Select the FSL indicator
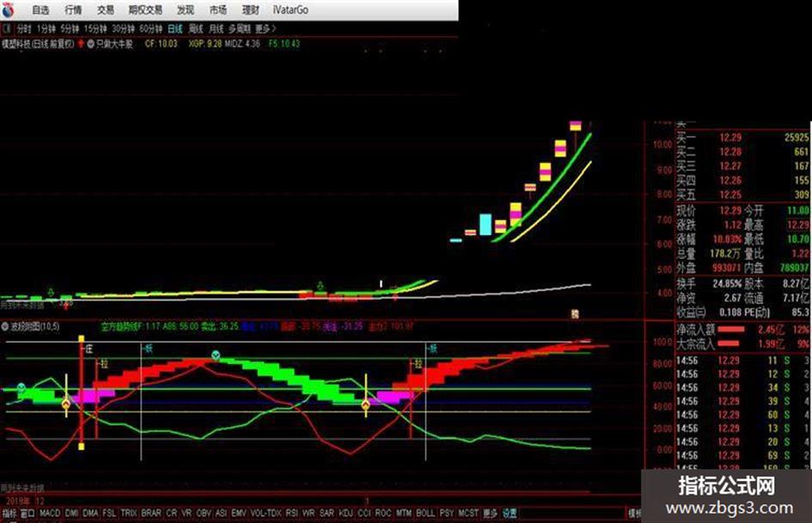Image resolution: width=812 pixels, height=523 pixels. click(x=109, y=514)
